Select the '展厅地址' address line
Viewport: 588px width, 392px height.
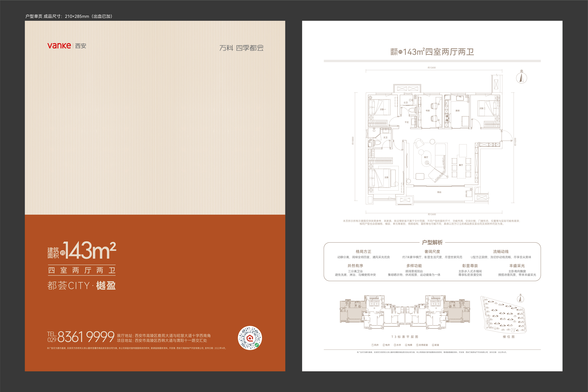pyautogui.click(x=164, y=336)
